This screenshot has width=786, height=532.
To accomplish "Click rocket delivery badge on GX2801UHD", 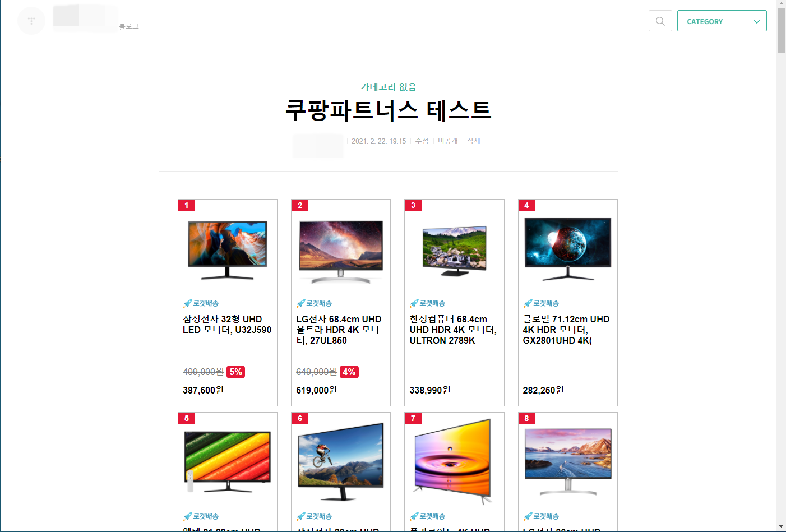I will click(541, 303).
